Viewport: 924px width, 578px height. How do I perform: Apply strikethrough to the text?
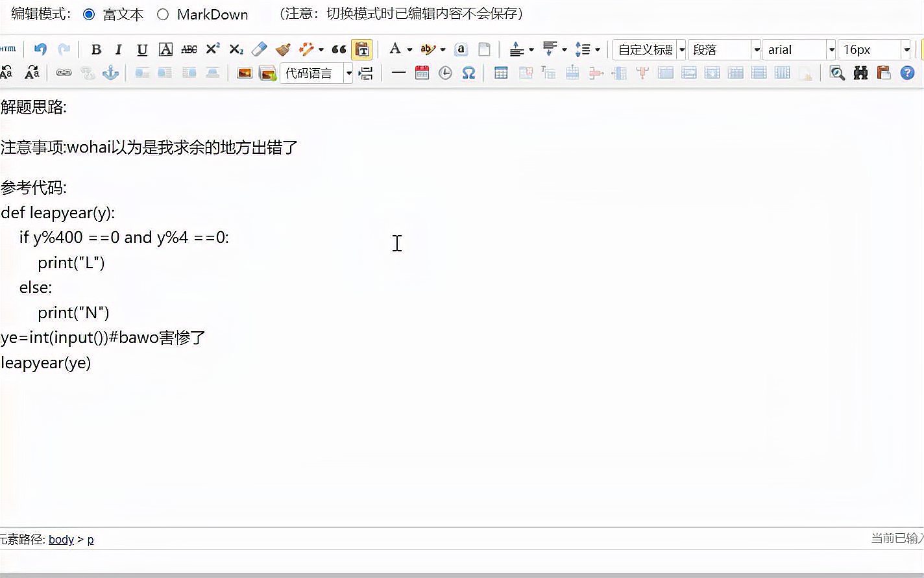189,49
